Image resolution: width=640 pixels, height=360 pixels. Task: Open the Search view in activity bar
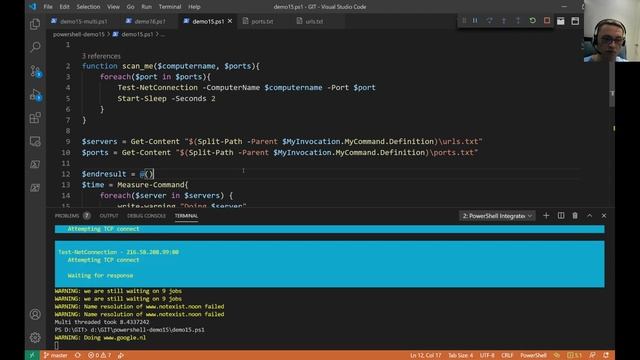(35, 47)
